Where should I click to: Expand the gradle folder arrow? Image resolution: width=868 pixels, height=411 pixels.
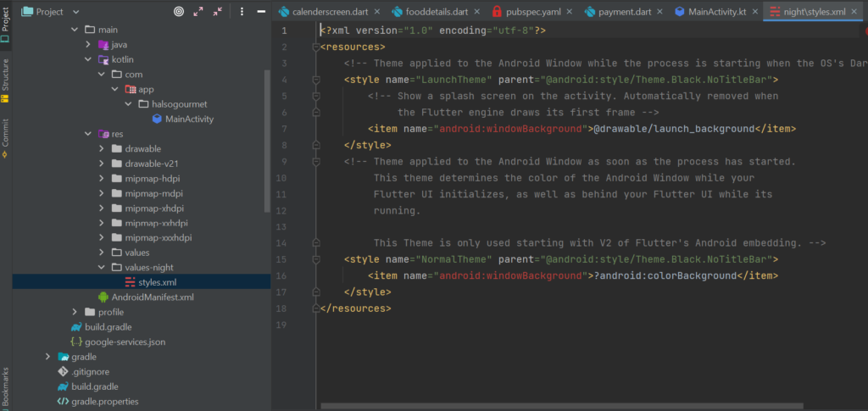pyautogui.click(x=48, y=357)
